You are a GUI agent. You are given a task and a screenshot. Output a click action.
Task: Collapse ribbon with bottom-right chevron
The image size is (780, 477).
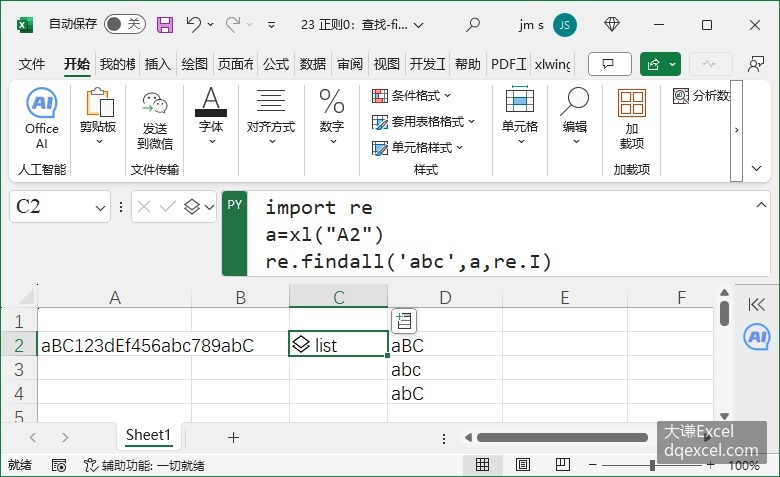tap(757, 169)
